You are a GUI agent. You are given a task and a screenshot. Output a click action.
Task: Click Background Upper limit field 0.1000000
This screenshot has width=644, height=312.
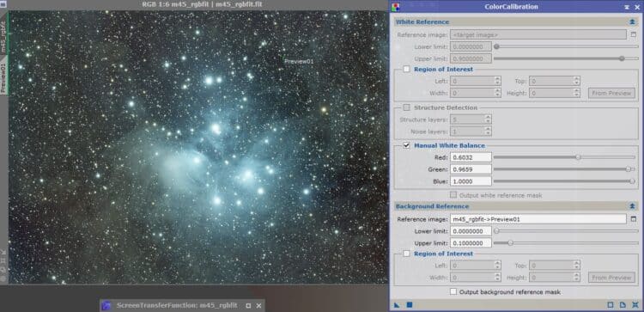[x=471, y=243]
